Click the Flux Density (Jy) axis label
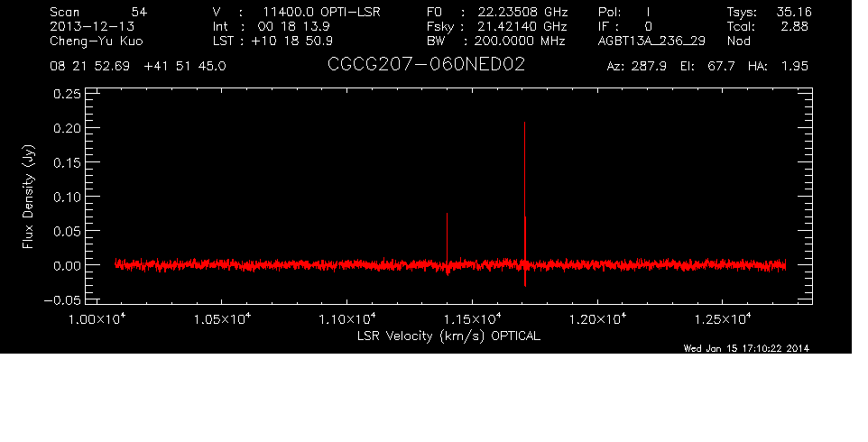 [x=28, y=197]
